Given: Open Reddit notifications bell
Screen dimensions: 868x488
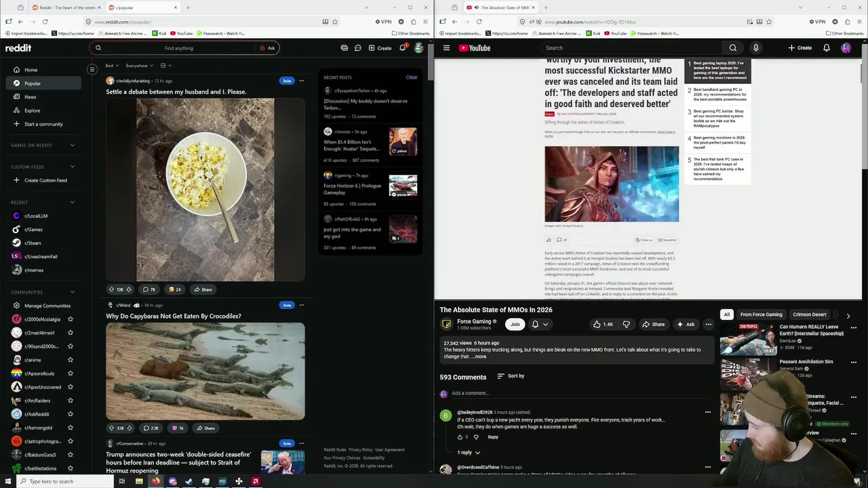Looking at the screenshot, I should point(403,48).
